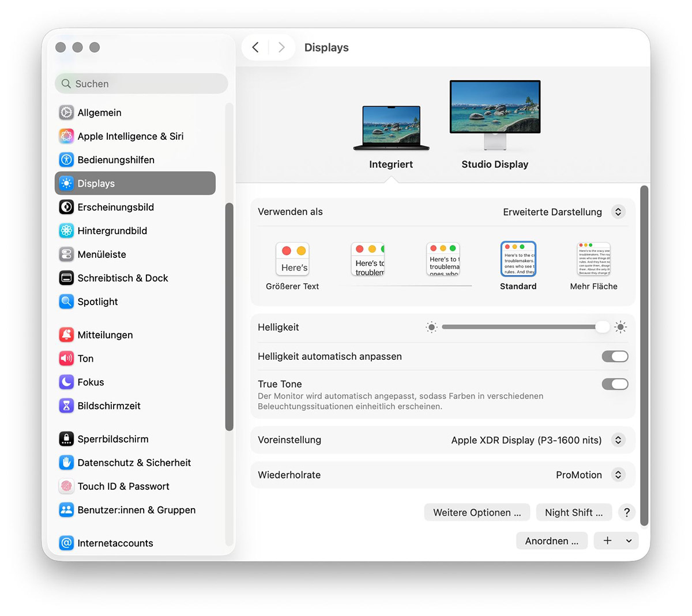Open Sperrbildschirm in the sidebar
This screenshot has height=616, width=692.
tap(135, 439)
